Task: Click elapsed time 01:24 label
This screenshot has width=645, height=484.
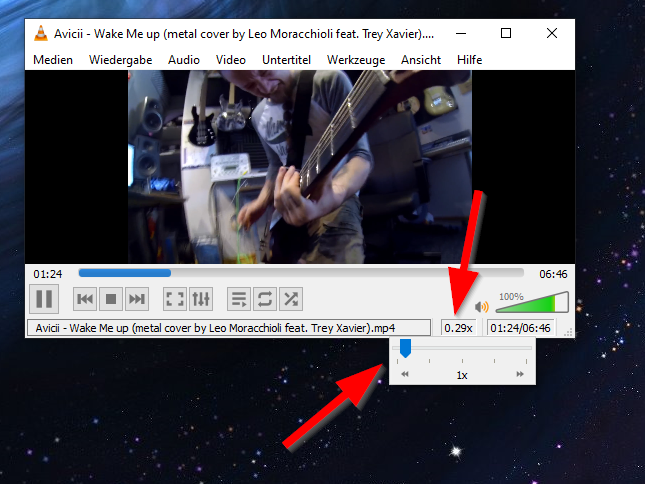Action: [x=48, y=274]
